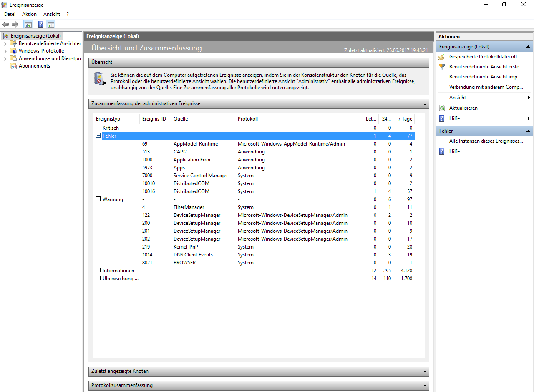The image size is (534, 392).
Task: Collapse the Fehler event group
Action: pyautogui.click(x=98, y=136)
